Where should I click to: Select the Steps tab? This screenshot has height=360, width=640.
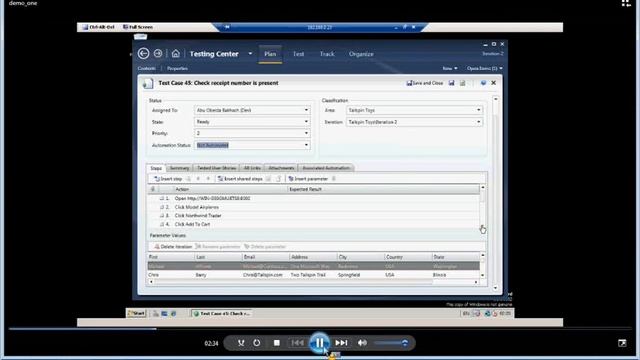tap(156, 168)
